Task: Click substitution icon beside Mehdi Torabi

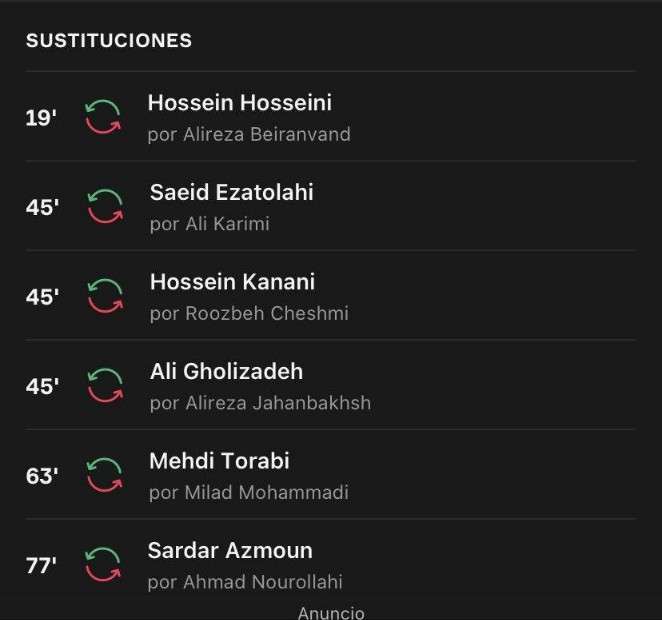Action: coord(104,475)
